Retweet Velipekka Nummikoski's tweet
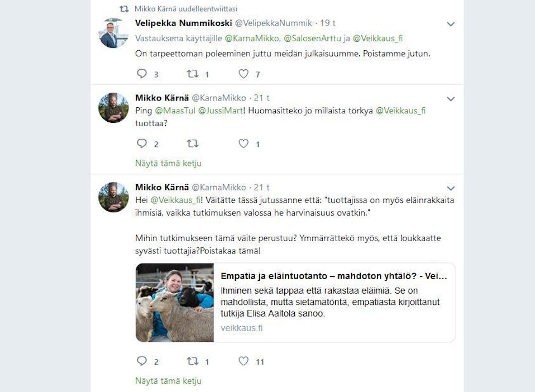The width and height of the screenshot is (535, 392). [x=193, y=74]
